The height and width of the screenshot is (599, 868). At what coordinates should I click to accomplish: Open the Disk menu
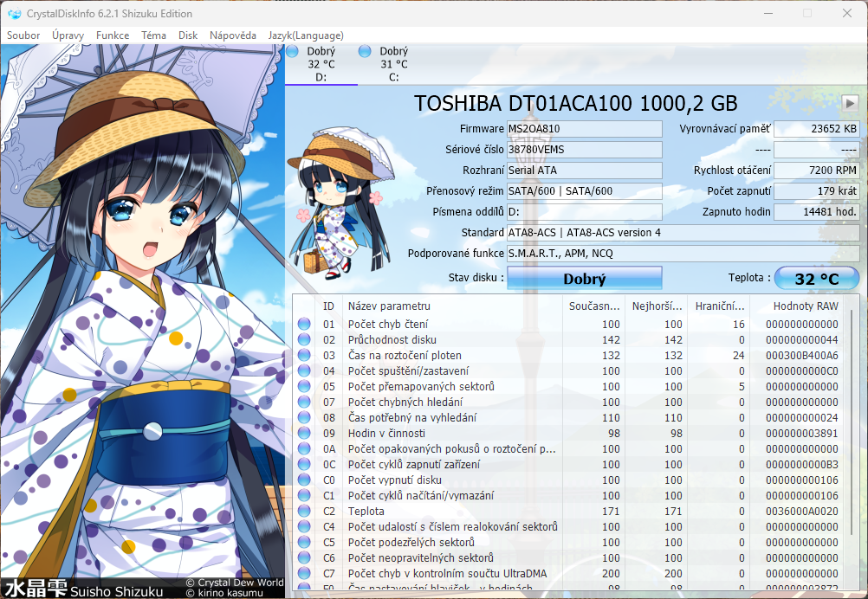(188, 35)
